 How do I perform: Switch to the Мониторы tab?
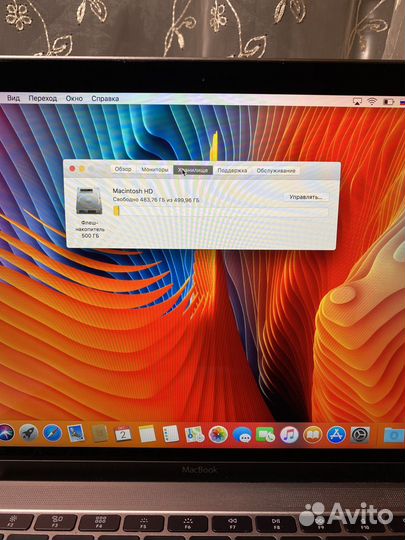155,170
